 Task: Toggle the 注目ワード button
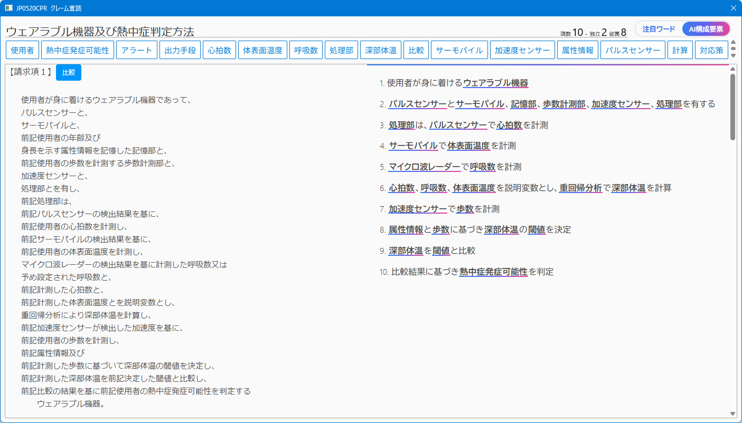point(658,30)
